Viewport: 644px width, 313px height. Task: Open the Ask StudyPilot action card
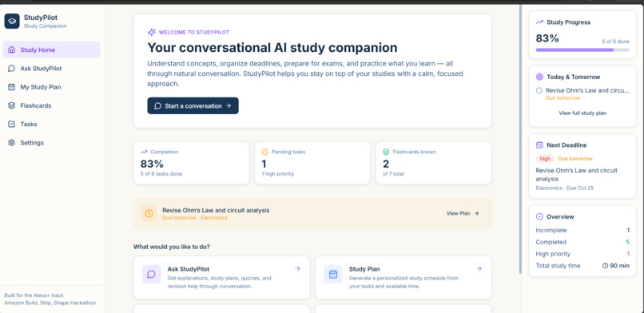tap(222, 278)
